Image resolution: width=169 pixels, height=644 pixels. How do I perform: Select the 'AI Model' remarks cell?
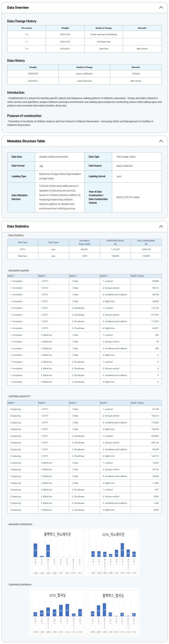(136, 74)
